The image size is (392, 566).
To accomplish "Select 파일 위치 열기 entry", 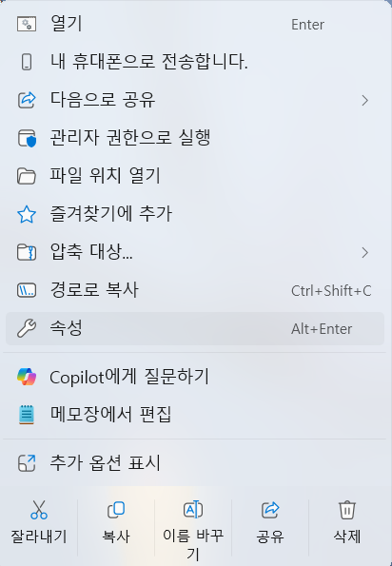I will [195, 177].
